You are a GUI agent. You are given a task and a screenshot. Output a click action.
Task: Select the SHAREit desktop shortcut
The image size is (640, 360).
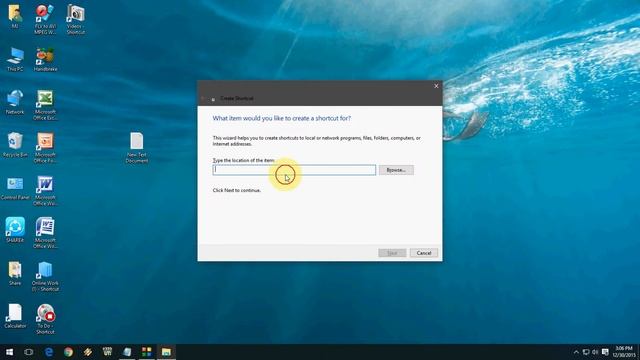pos(15,231)
